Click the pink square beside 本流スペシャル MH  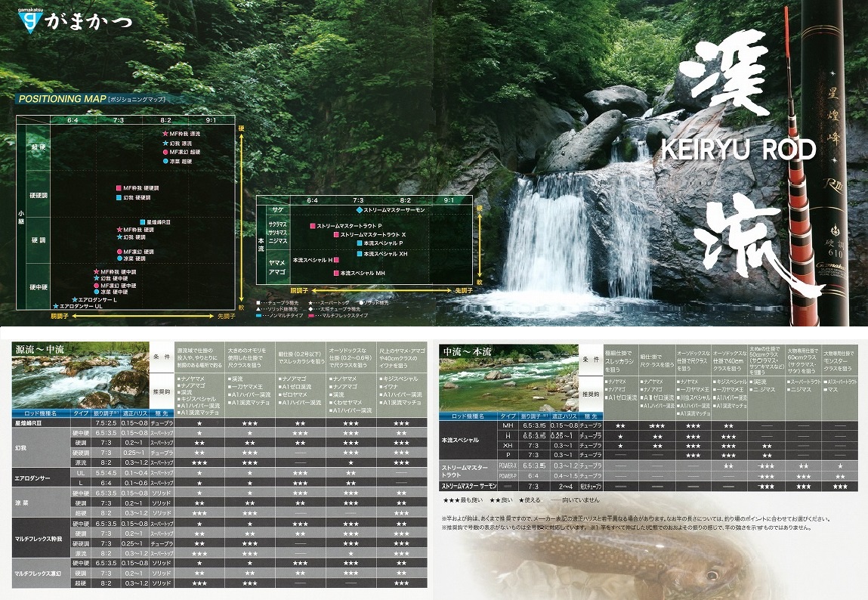coord(336,273)
